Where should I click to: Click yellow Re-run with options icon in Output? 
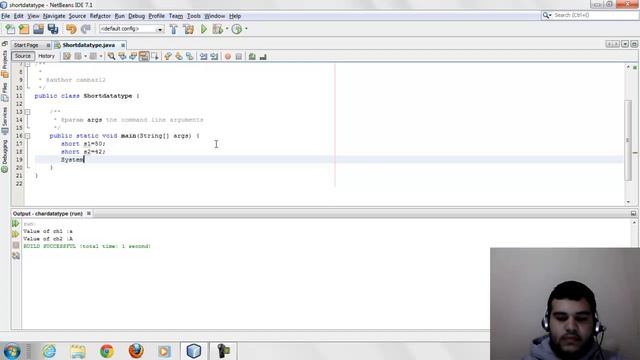tap(16, 234)
